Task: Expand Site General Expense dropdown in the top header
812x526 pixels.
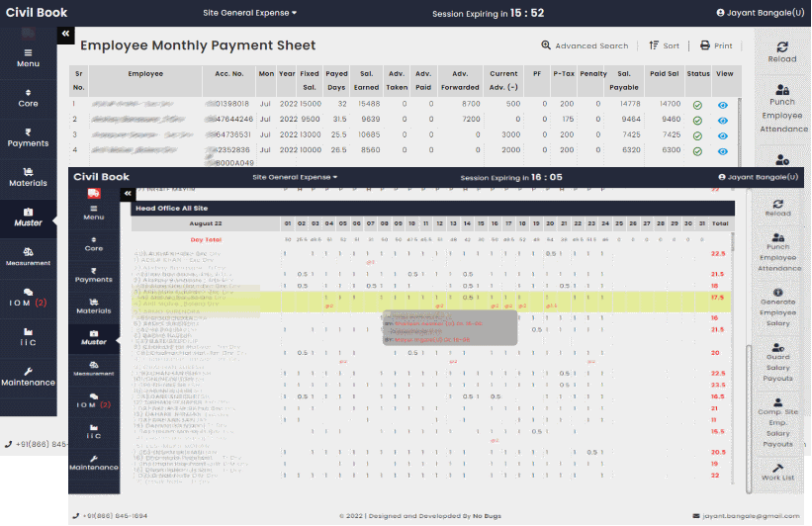Action: click(x=249, y=13)
